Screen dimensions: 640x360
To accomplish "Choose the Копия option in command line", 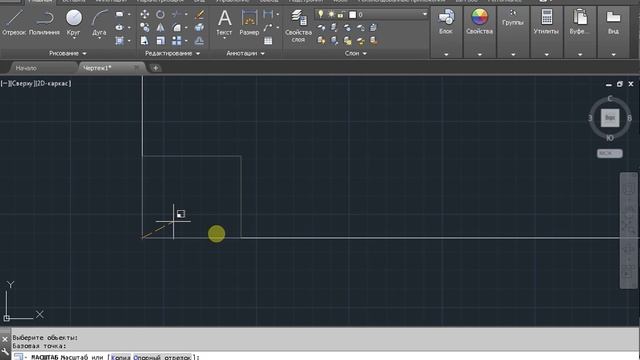I will coord(121,357).
